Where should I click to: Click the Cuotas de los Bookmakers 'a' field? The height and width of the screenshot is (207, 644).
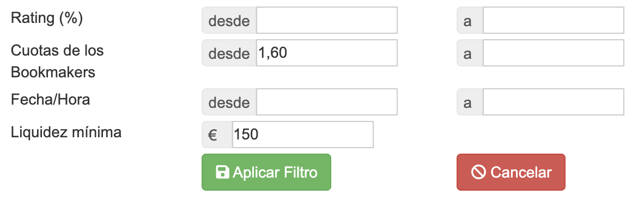(553, 53)
